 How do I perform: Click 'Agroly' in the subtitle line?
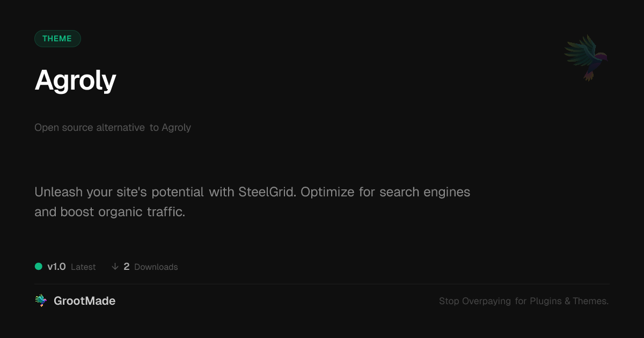pos(176,128)
